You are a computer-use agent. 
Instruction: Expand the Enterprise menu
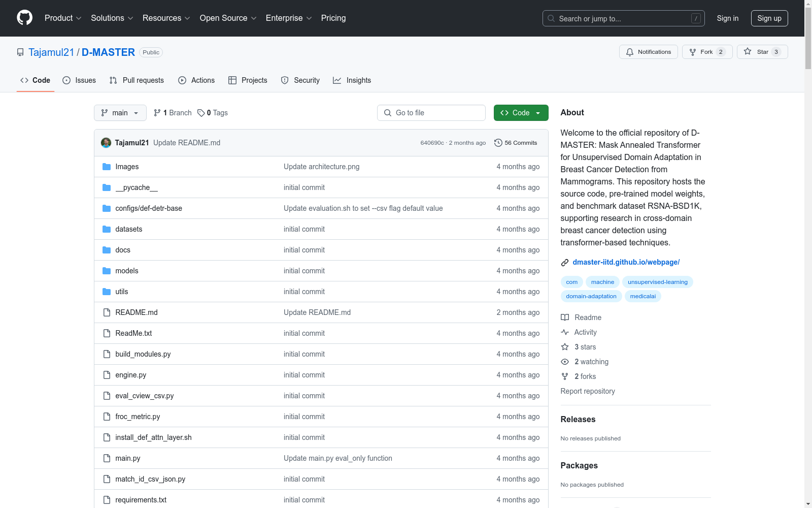coord(289,18)
